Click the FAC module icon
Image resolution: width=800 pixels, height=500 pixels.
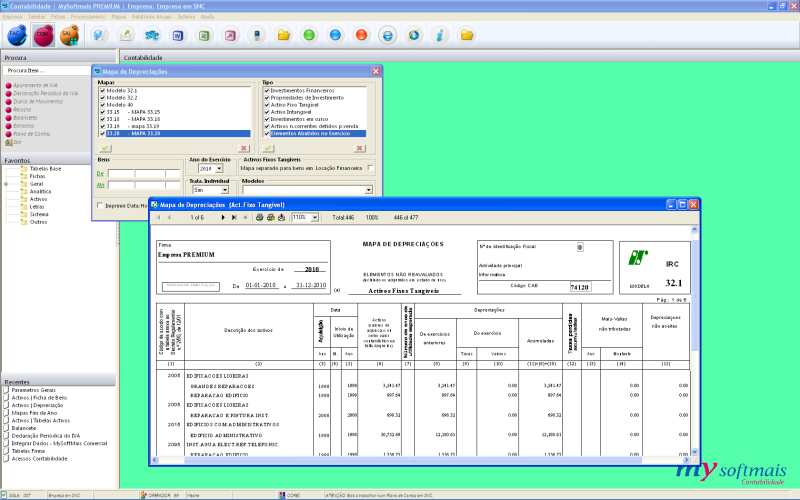pos(17,35)
